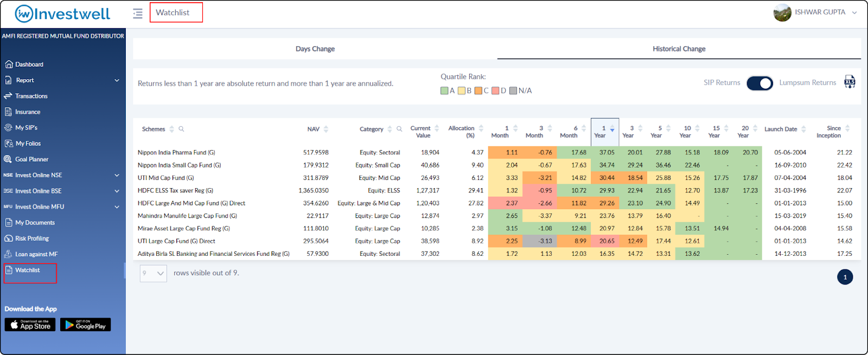Search schemes using magnifier icon
Viewport: 868px width, 355px height.
coord(181,129)
